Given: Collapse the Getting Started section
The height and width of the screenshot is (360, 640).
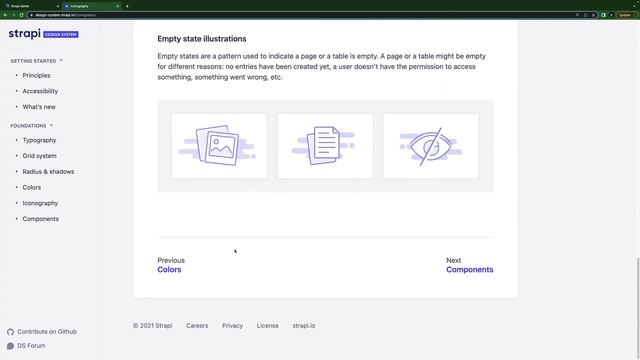Looking at the screenshot, I should [37, 61].
